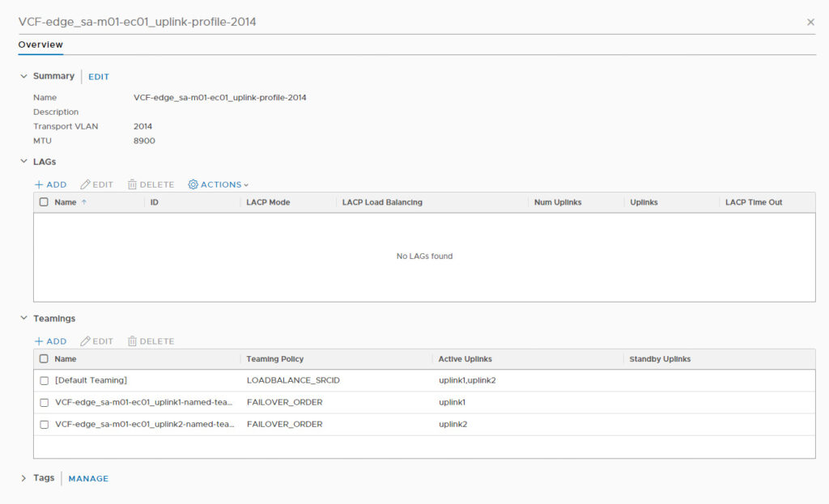This screenshot has height=504, width=829.
Task: Select FAILOVER_ORDER in the uplink1-named row
Action: pyautogui.click(x=284, y=402)
